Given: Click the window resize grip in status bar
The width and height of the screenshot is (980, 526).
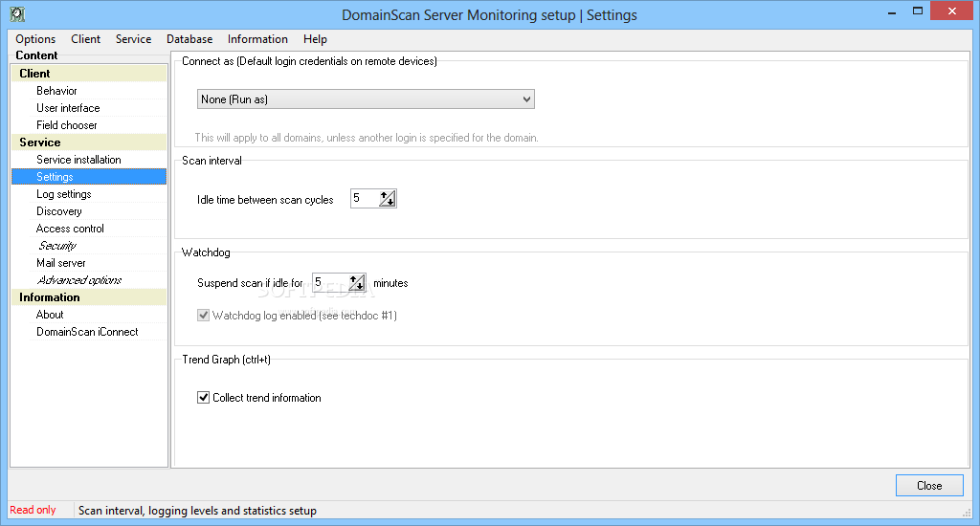Looking at the screenshot, I should click(x=967, y=513).
